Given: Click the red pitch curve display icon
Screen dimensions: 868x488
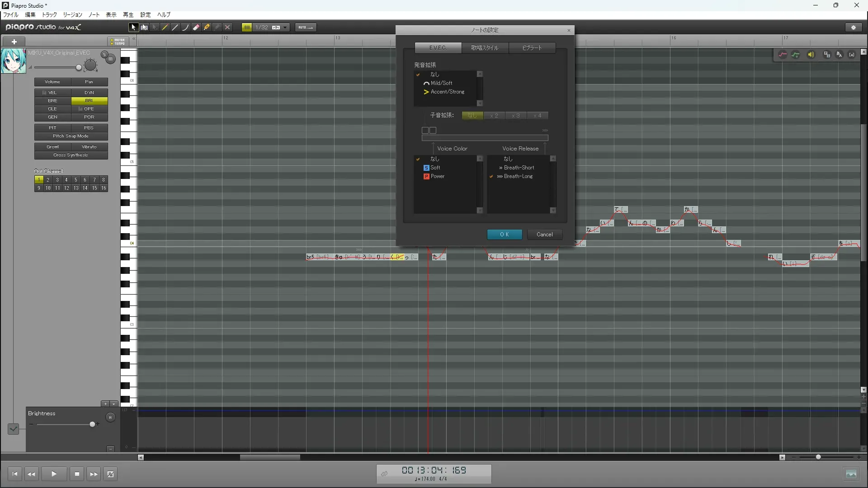Looking at the screenshot, I should click(783, 55).
